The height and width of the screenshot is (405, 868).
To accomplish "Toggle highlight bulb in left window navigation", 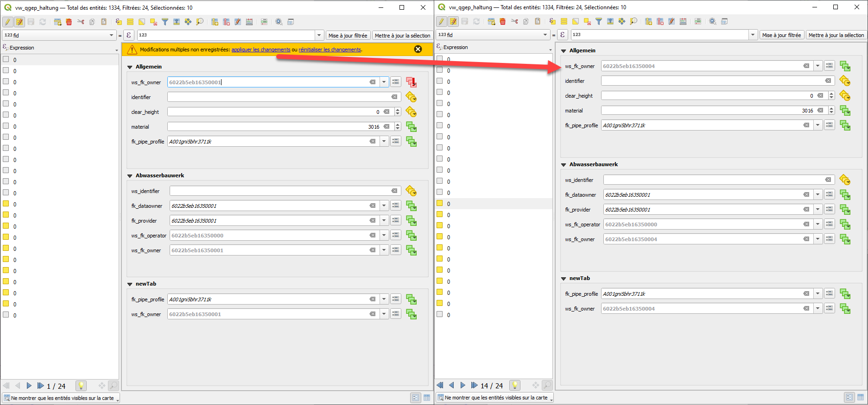I will [x=81, y=386].
